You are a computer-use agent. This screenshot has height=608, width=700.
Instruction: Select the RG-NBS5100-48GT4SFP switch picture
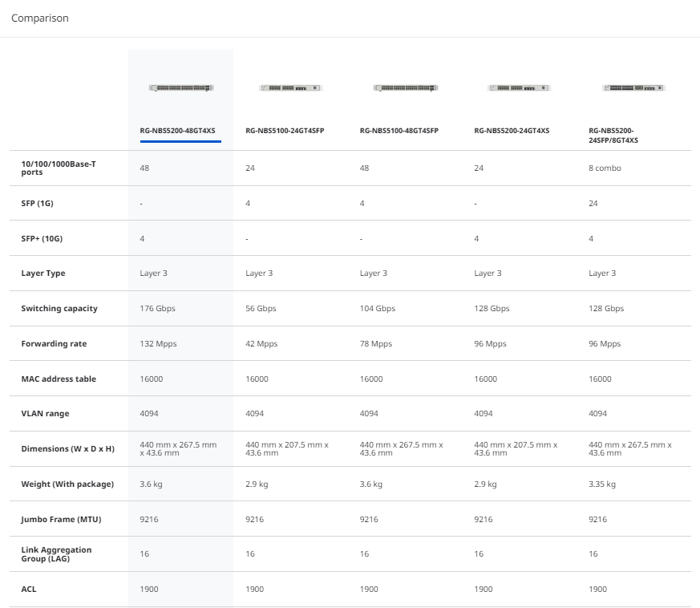point(405,87)
